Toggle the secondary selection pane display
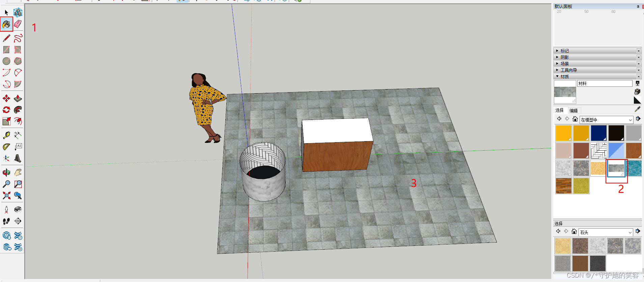 (638, 83)
